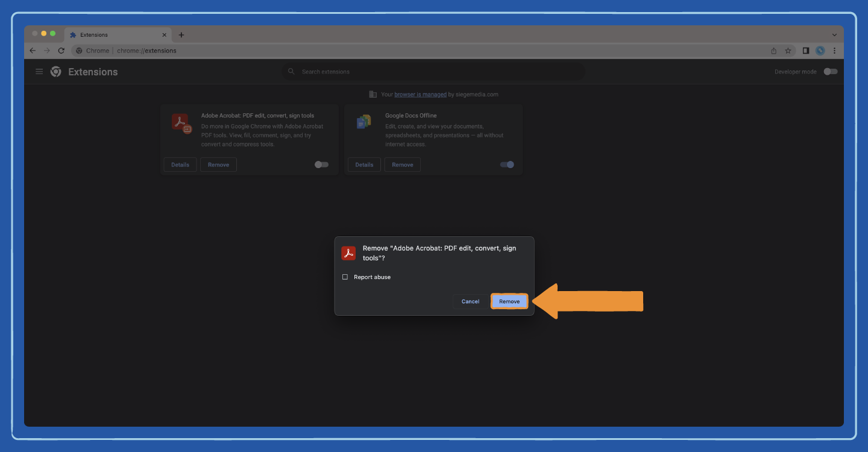Open the Chrome three-dot menu

[834, 51]
